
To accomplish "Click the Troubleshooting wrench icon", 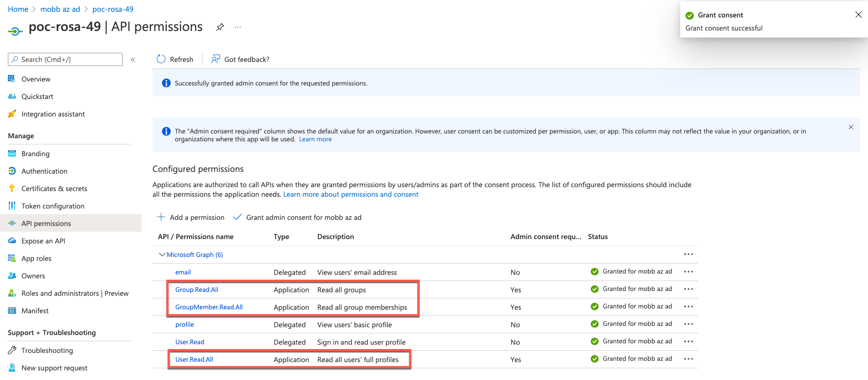I will click(12, 350).
